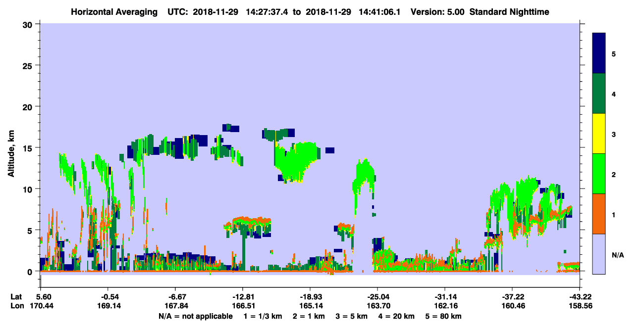Click colorbar label '1'
This screenshot has height=330, width=644.
(x=614, y=215)
